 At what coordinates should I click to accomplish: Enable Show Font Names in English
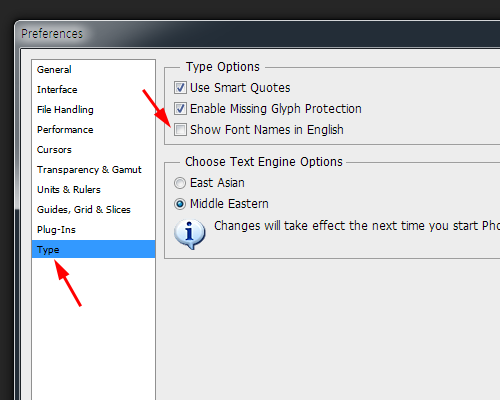pos(180,129)
